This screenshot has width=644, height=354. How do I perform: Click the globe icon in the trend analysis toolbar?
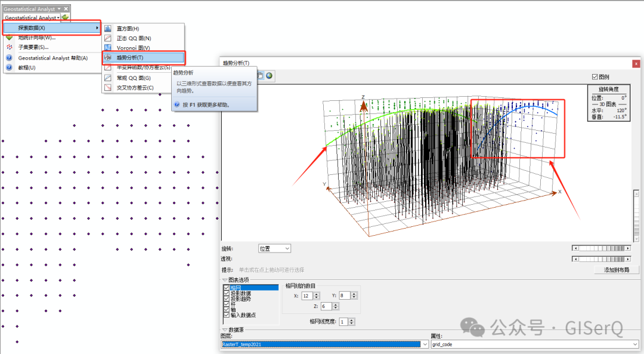270,75
